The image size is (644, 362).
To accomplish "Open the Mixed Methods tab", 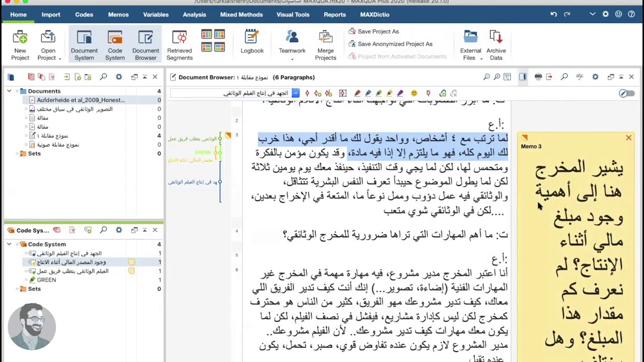I will tap(242, 15).
